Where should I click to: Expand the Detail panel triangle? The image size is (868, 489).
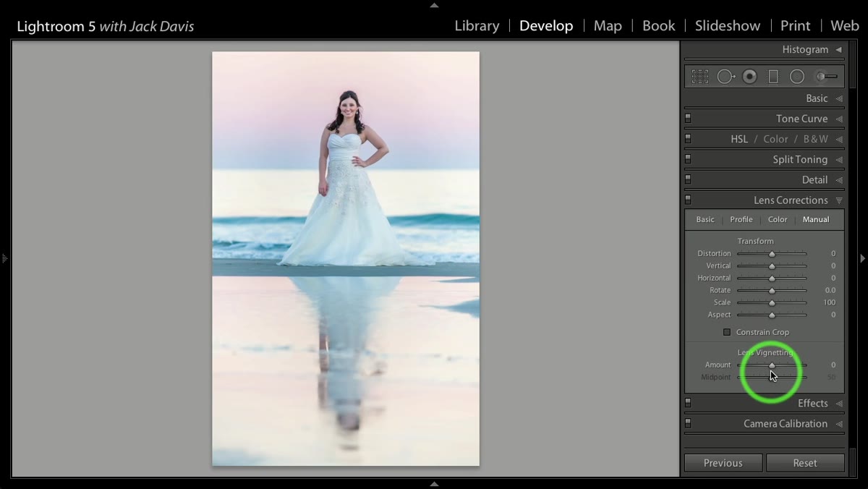click(x=839, y=180)
